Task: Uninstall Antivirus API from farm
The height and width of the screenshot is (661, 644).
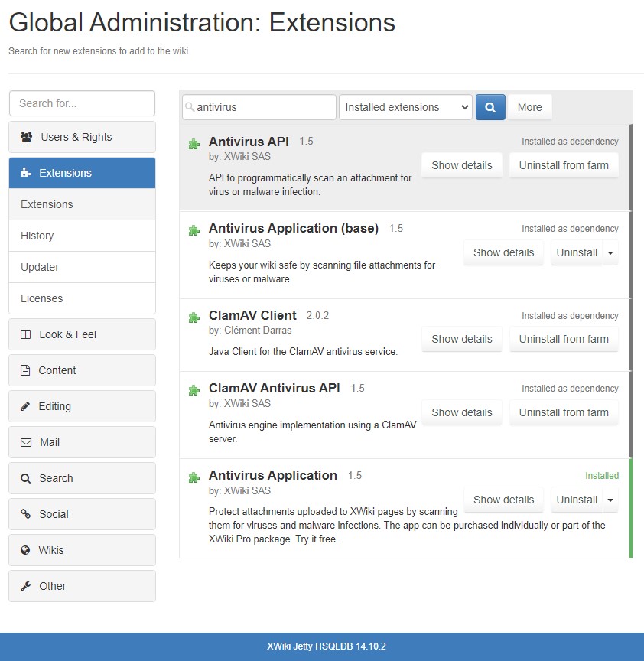Action: (564, 165)
